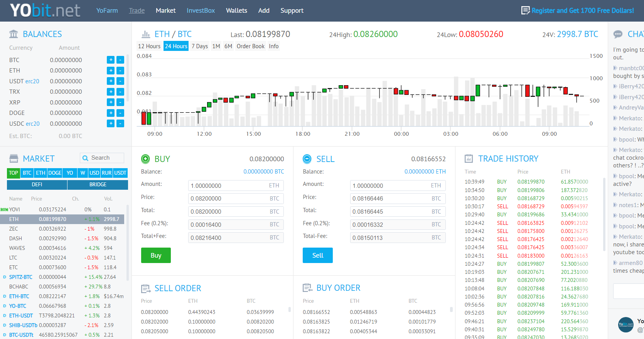Switch chart to 12 Hours

click(x=149, y=46)
